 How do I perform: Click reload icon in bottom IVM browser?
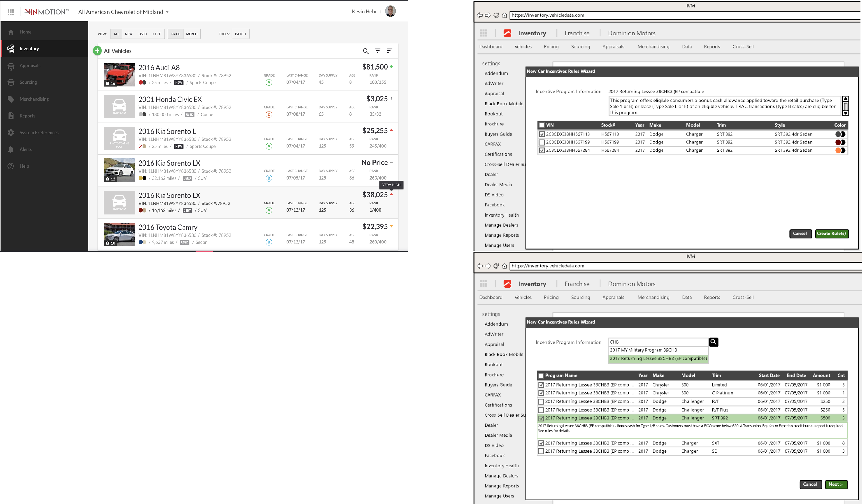tap(496, 266)
